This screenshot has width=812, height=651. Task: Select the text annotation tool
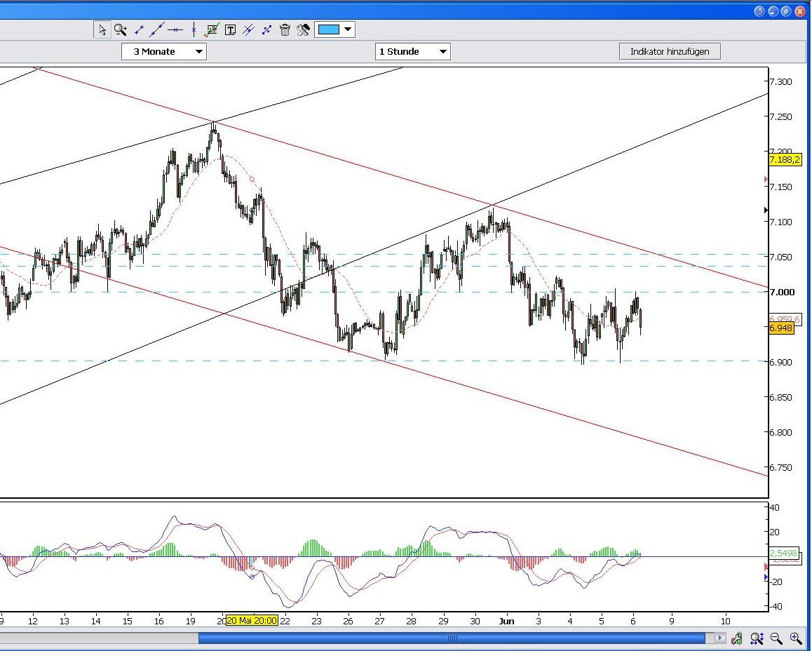(231, 30)
